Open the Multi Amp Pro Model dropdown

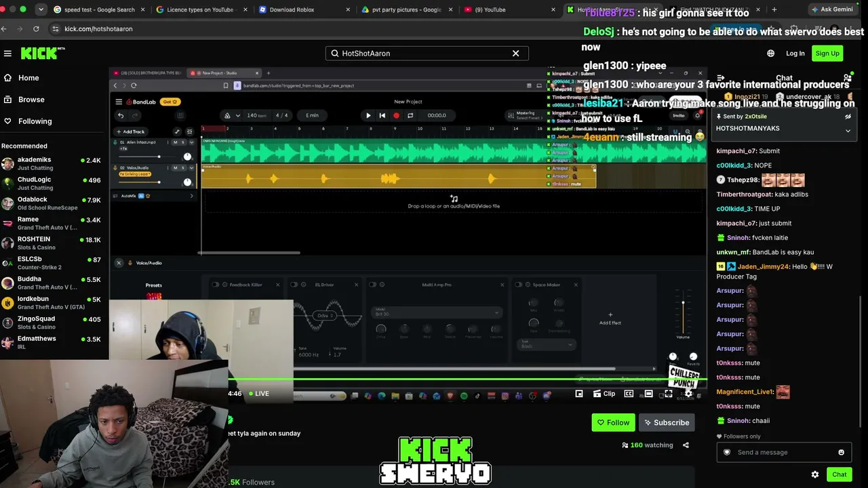(x=437, y=312)
